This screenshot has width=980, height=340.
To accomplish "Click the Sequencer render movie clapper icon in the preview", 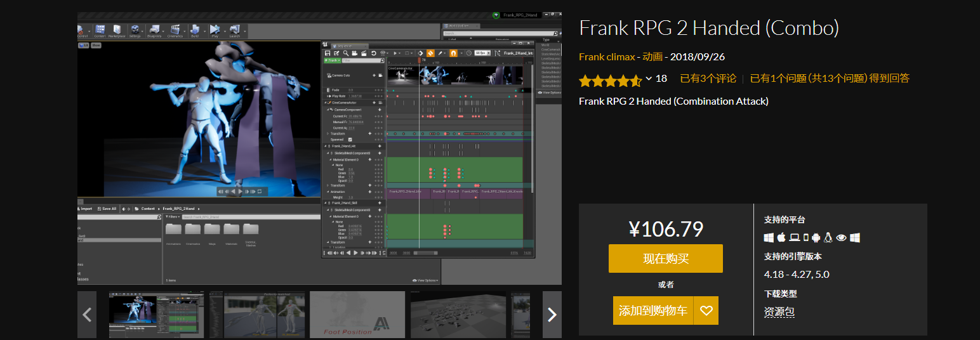I will (x=364, y=53).
